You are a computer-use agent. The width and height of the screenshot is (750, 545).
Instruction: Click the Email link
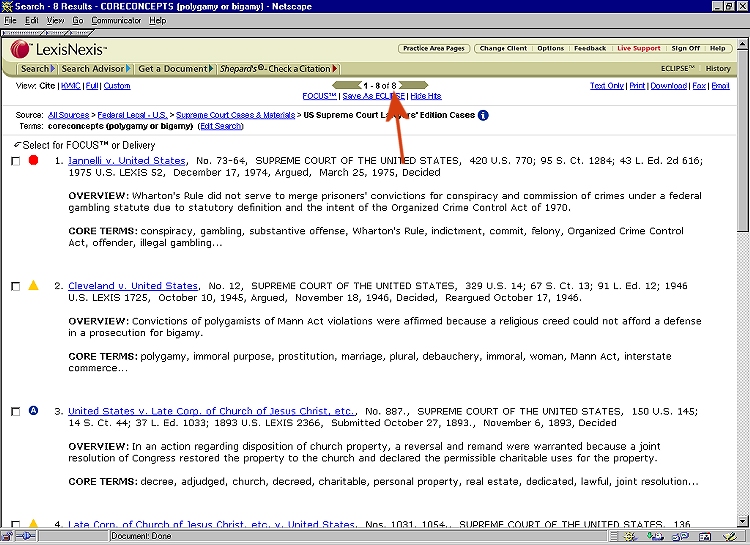coord(720,86)
